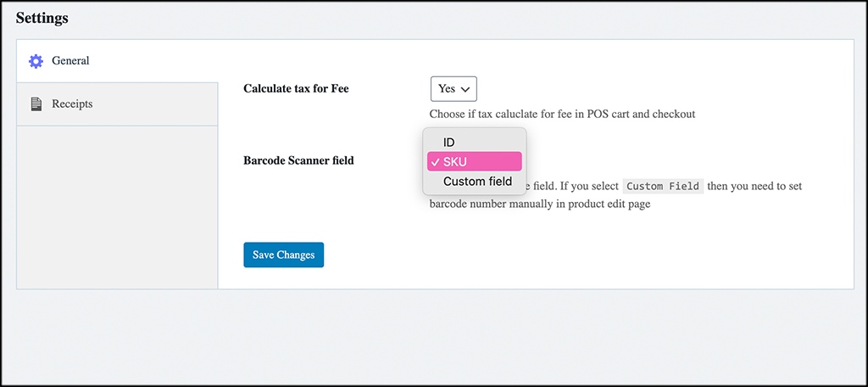This screenshot has height=387, width=868.
Task: Click the checkmark next to SKU
Action: 434,161
